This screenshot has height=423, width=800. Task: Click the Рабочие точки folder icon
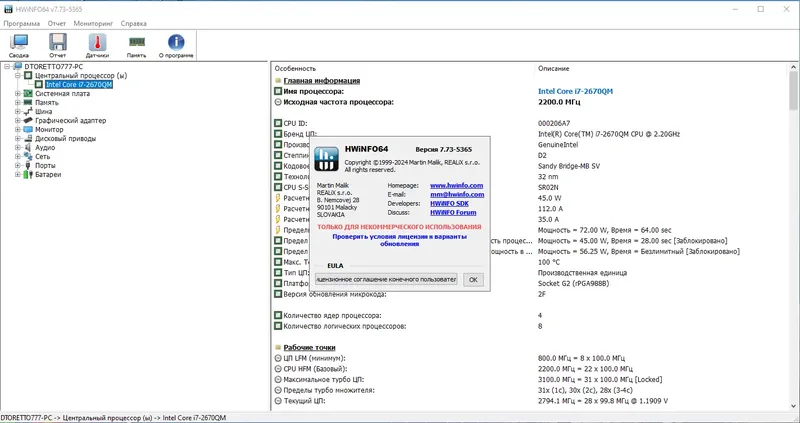coord(278,347)
